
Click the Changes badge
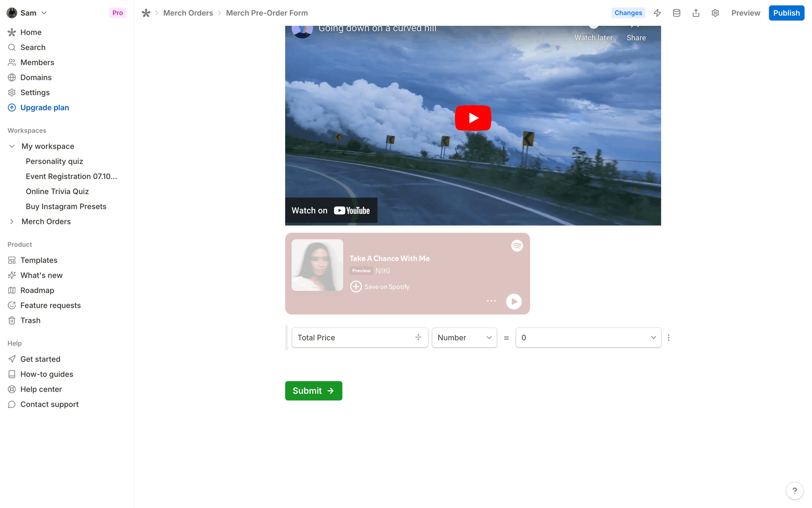tap(628, 13)
